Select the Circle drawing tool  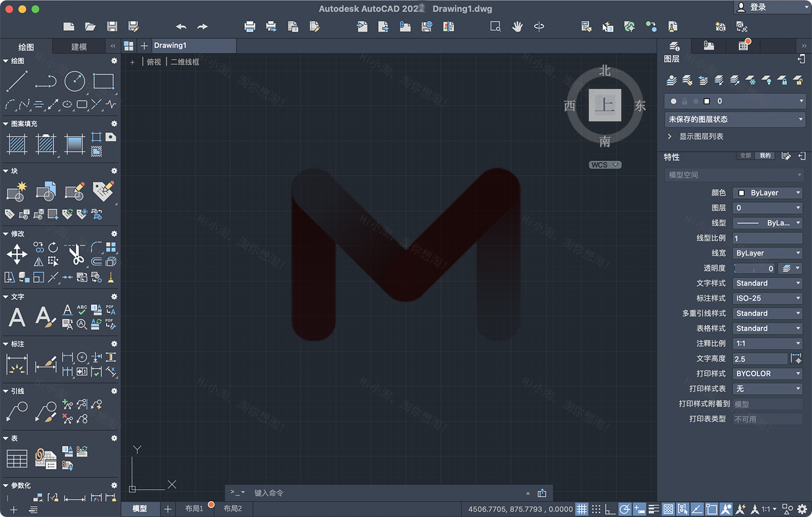click(x=74, y=81)
